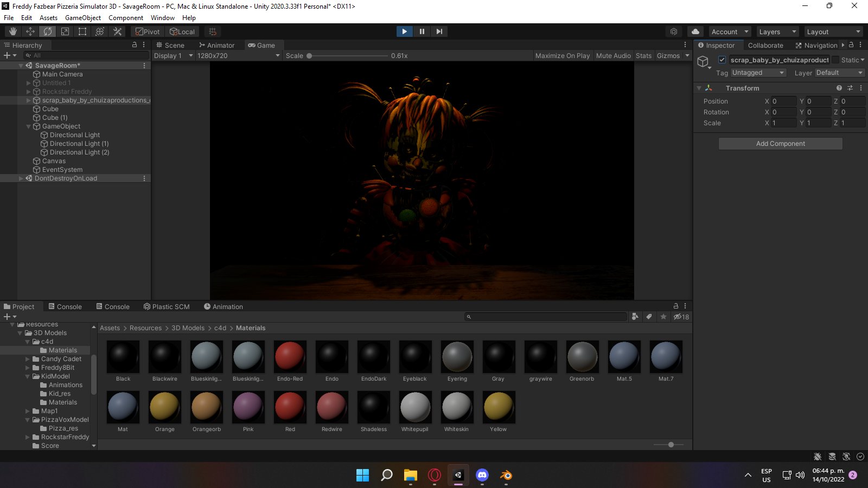Toggle the Stats overlay button
Screen dimensions: 868x488
point(643,56)
